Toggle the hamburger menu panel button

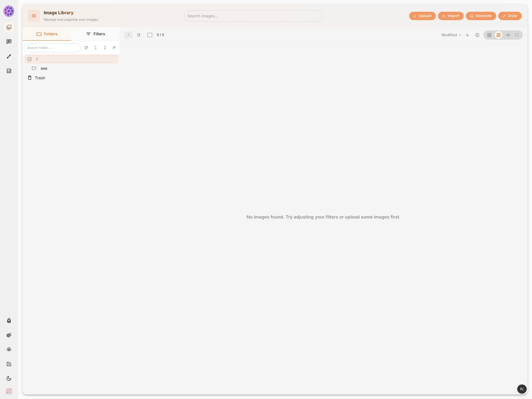click(34, 16)
